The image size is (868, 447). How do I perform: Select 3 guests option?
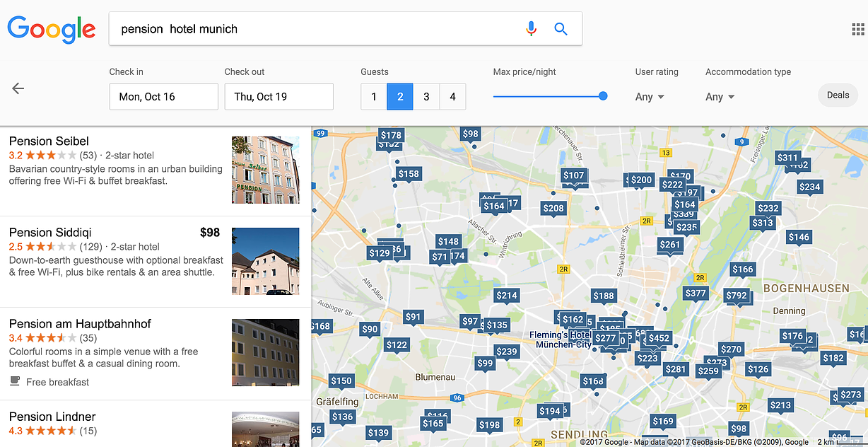(x=426, y=97)
